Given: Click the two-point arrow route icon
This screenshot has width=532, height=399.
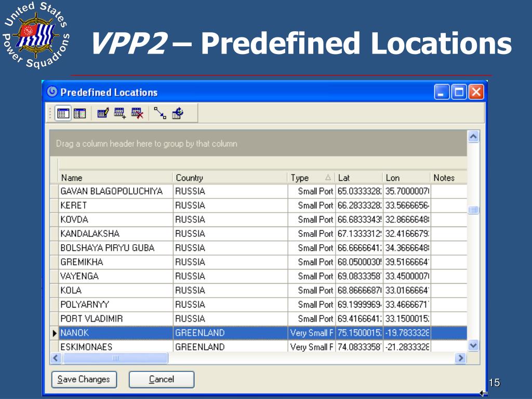Looking at the screenshot, I should 160,113.
